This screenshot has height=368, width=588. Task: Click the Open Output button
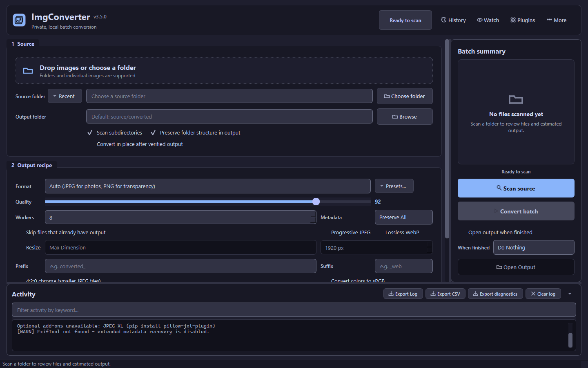516,267
